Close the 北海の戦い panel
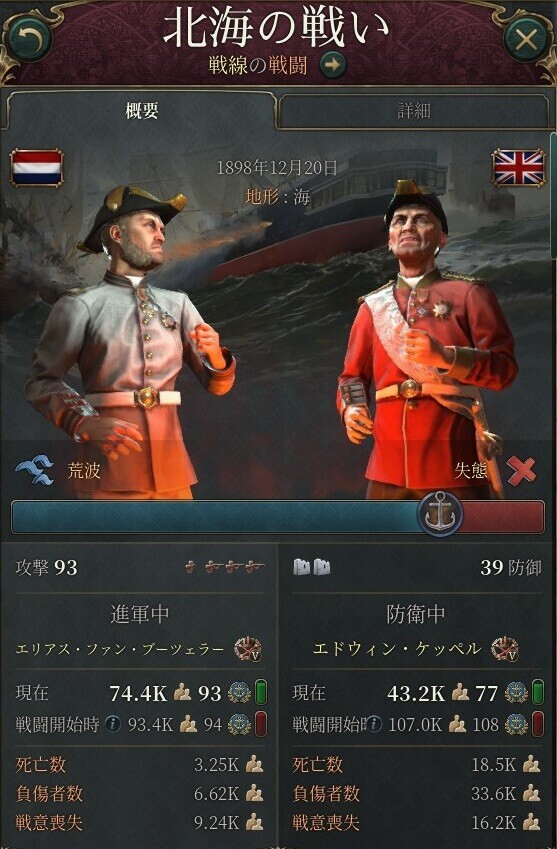 point(526,40)
